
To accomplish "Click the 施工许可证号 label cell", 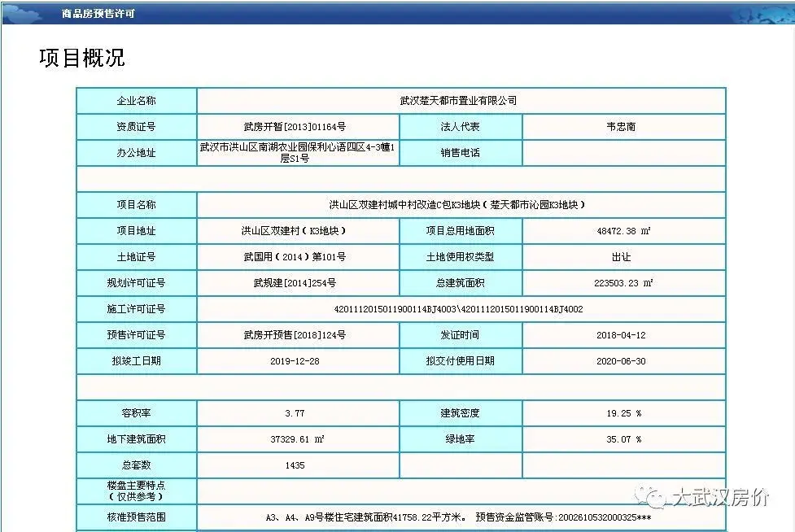I will 137,309.
